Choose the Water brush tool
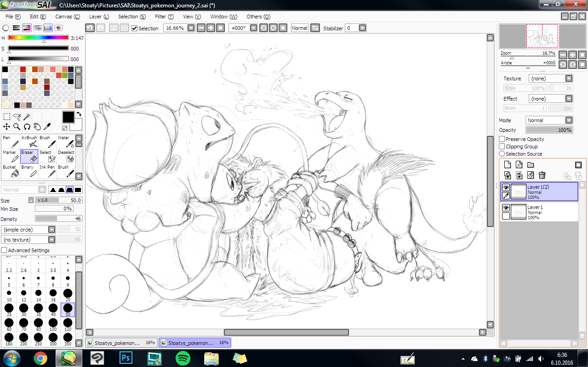 [66, 141]
